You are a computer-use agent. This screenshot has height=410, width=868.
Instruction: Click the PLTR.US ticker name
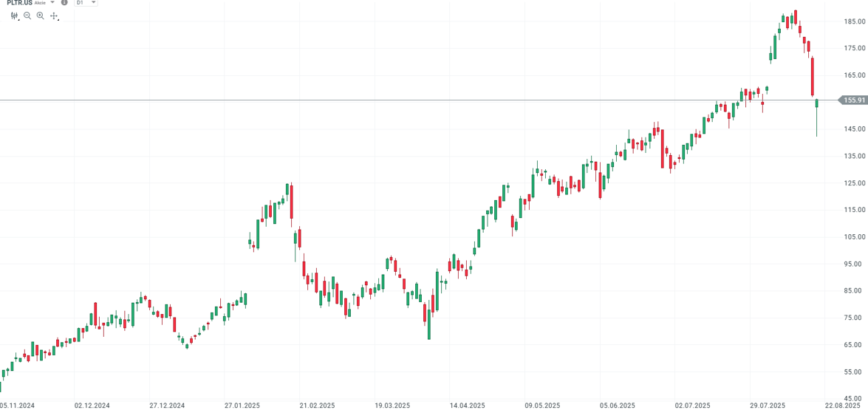(x=19, y=3)
